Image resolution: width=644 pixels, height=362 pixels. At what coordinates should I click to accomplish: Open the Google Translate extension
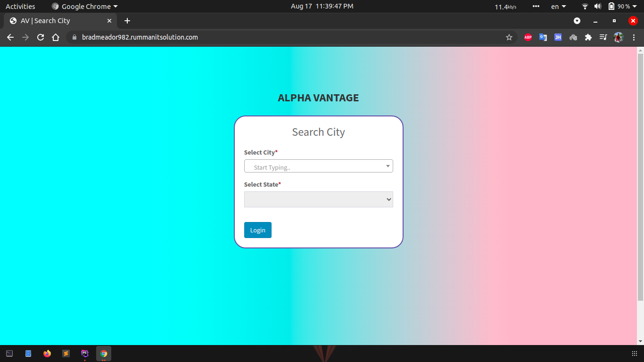click(x=543, y=37)
